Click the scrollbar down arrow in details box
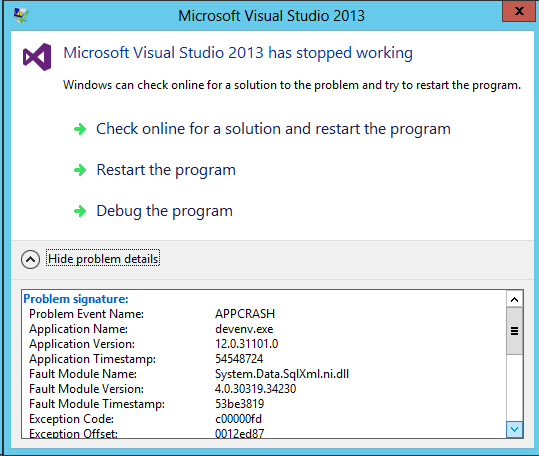Screen dimensions: 539x456 point(514,429)
